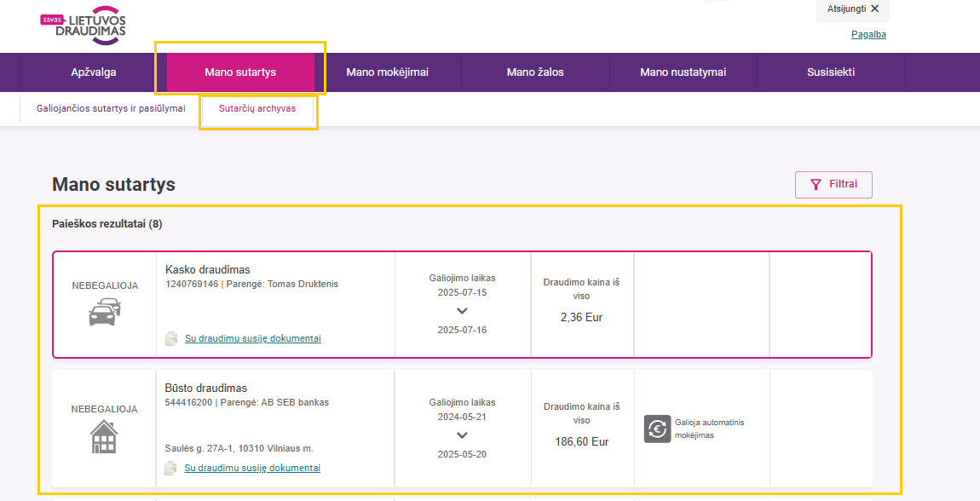Click the car icon on Kasko draudimas card
Viewport: 980px width, 501px height.
pos(104,312)
